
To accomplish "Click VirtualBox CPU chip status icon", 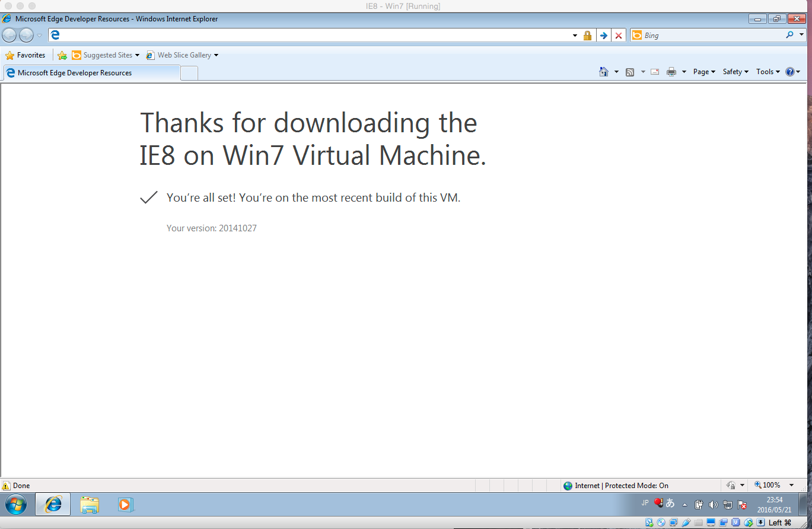I will (736, 522).
